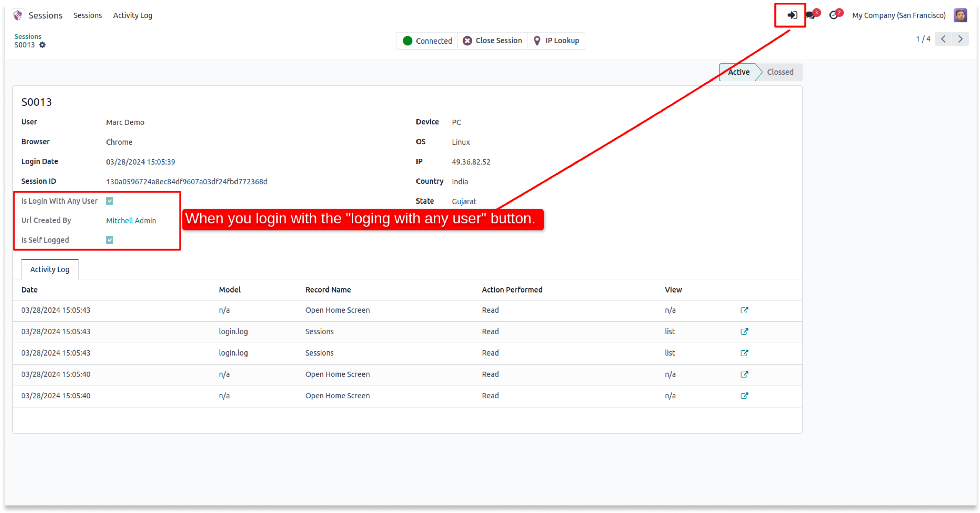Click the Close Session button
This screenshot has height=513, width=980.
coord(492,41)
